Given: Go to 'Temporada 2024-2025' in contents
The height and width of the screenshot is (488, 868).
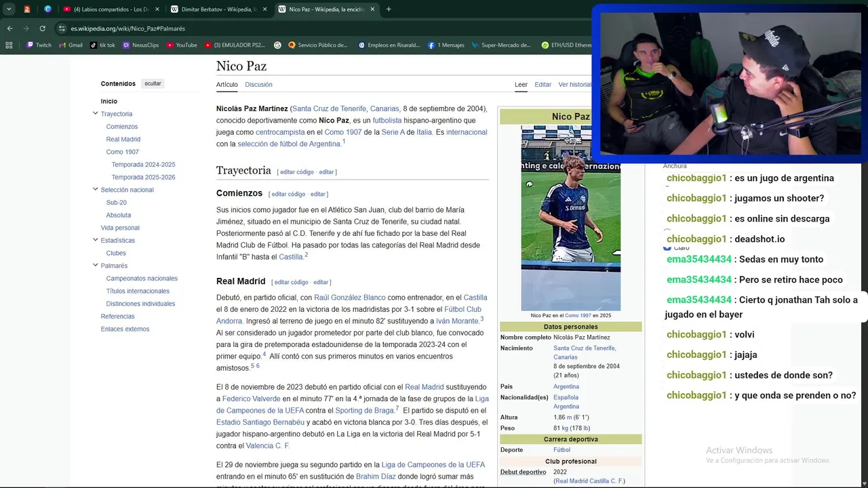Looking at the screenshot, I should coord(144,165).
